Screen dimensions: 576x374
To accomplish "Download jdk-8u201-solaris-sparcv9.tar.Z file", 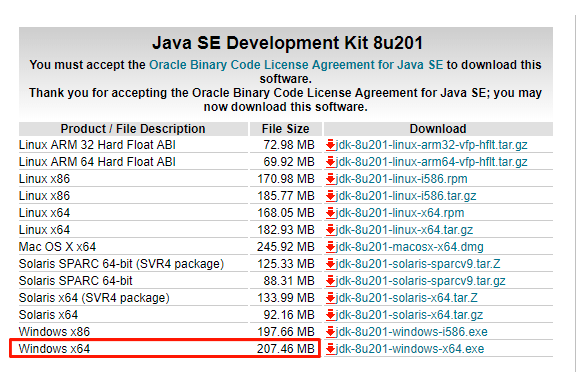I will coord(418,264).
